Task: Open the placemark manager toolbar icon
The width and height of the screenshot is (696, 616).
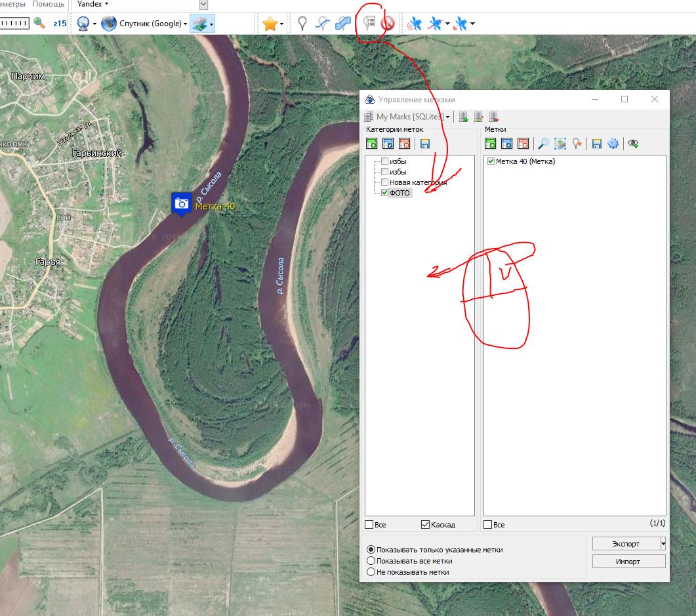Action: click(x=370, y=24)
